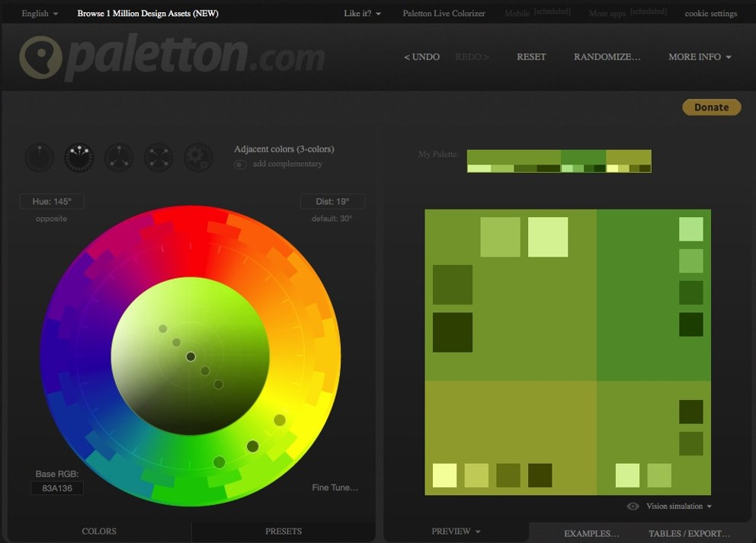Toggle the add complementary switch
Screen dimensions: 756x543
240,164
